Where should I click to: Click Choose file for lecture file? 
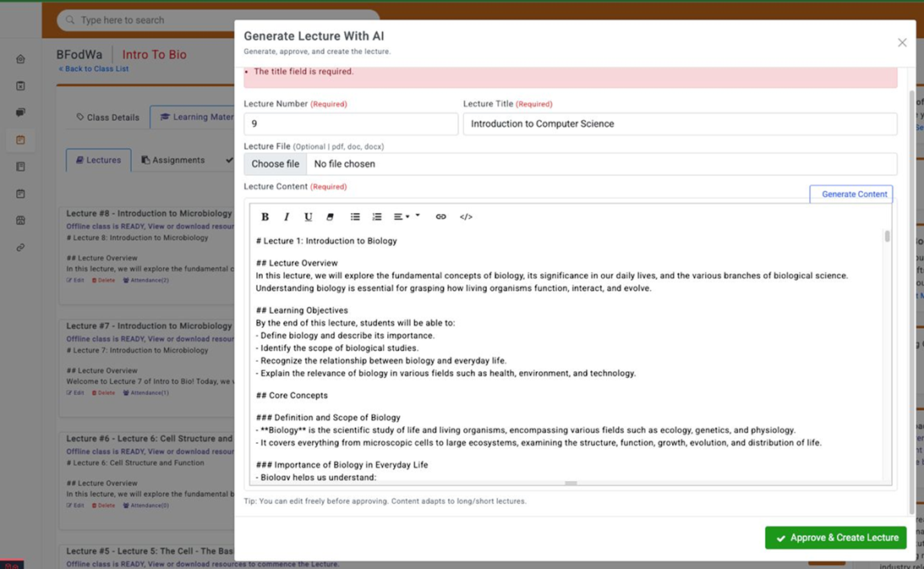point(275,164)
